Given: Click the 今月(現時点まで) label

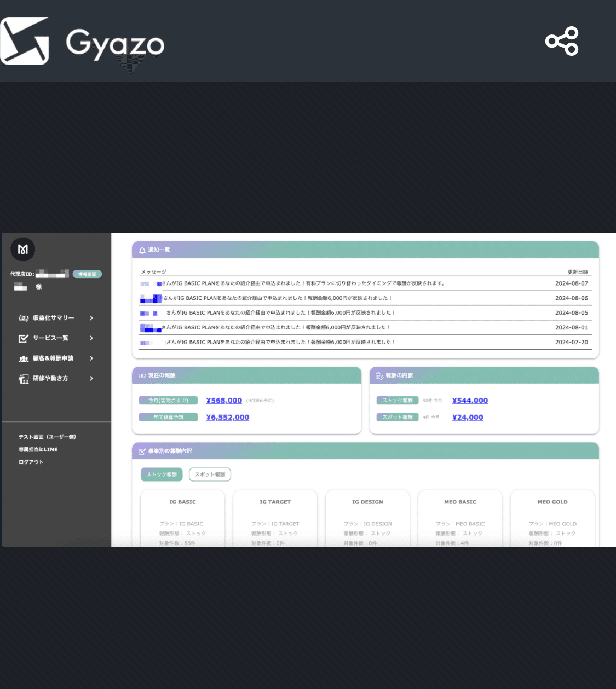Looking at the screenshot, I should pyautogui.click(x=168, y=401).
